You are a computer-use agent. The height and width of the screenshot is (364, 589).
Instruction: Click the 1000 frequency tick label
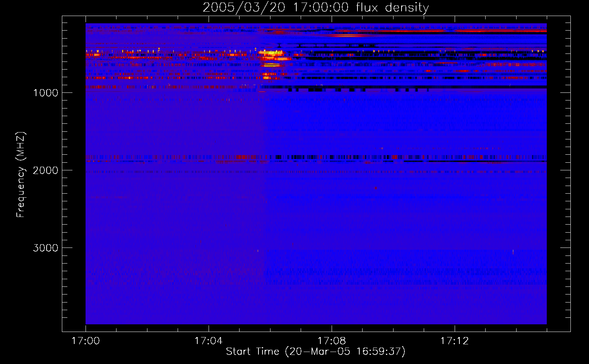click(46, 93)
